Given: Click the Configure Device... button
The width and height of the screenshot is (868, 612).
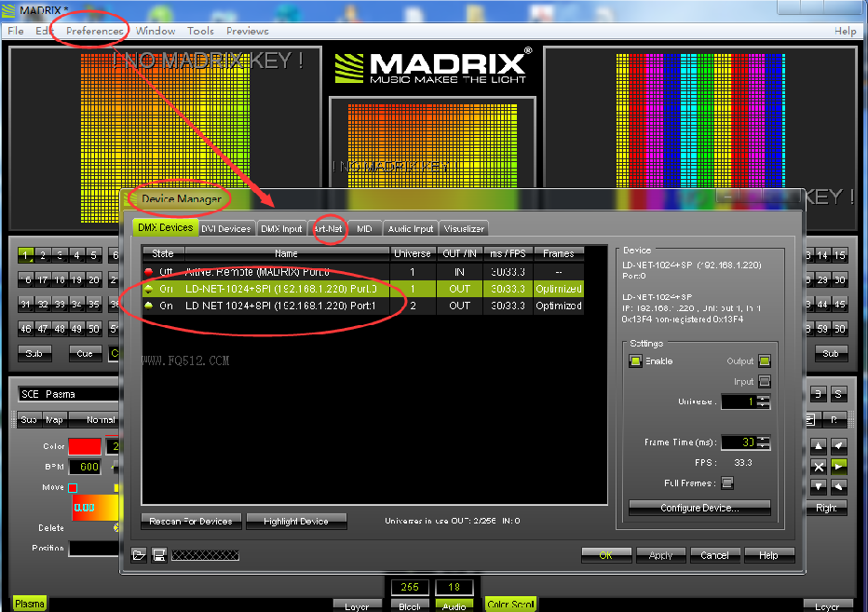Looking at the screenshot, I should point(699,508).
